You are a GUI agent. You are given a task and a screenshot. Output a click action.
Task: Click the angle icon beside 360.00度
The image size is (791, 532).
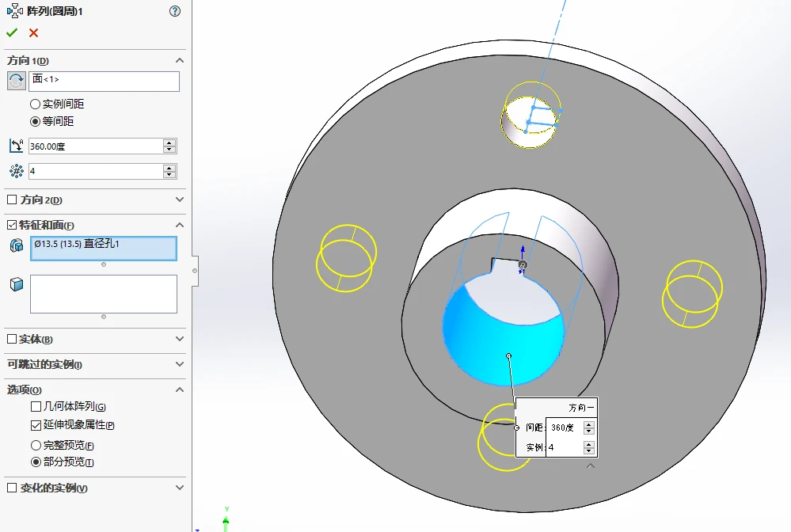coord(16,146)
